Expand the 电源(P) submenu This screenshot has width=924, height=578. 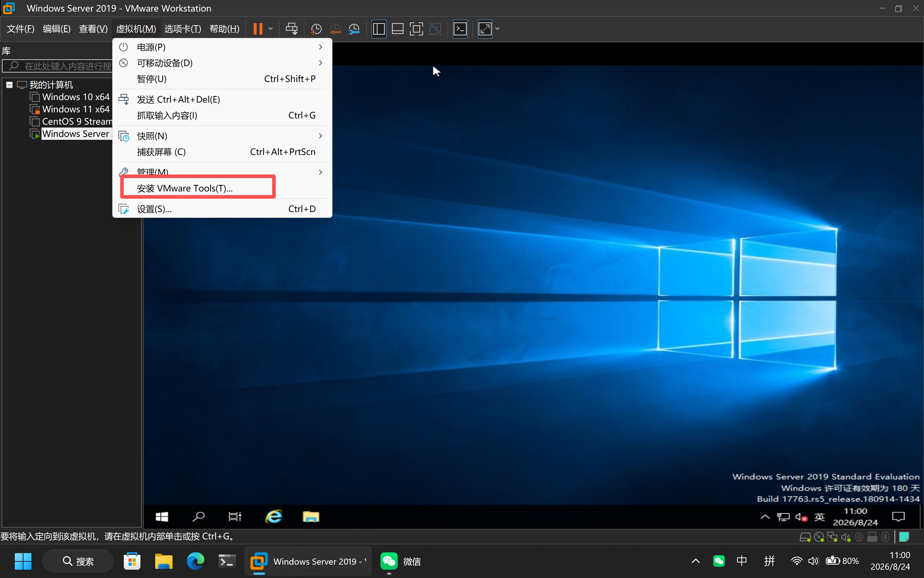(x=222, y=47)
